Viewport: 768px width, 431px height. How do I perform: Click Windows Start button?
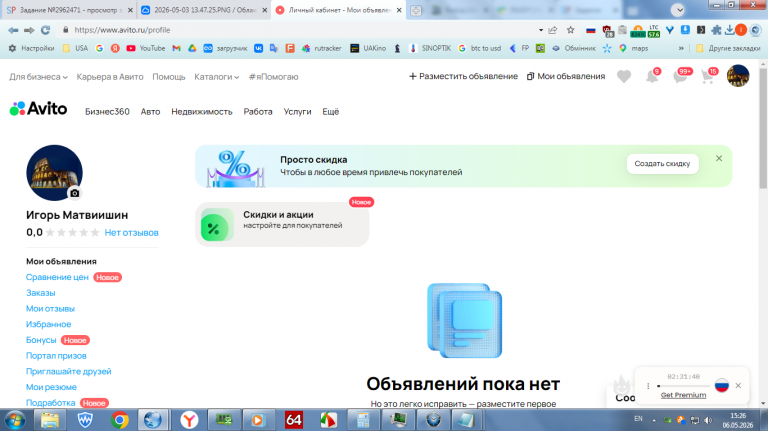pos(15,420)
